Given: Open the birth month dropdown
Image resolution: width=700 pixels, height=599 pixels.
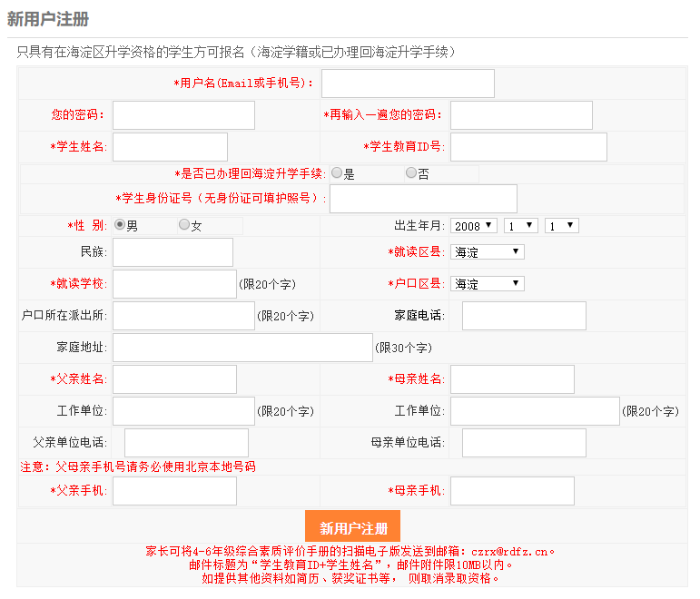Looking at the screenshot, I should coord(521,226).
